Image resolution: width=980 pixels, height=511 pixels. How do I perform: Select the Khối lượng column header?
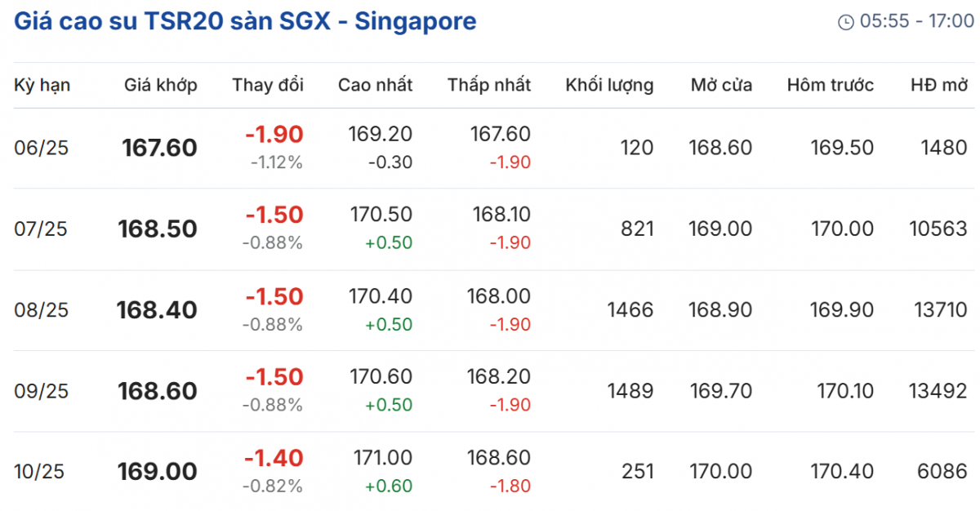[609, 85]
